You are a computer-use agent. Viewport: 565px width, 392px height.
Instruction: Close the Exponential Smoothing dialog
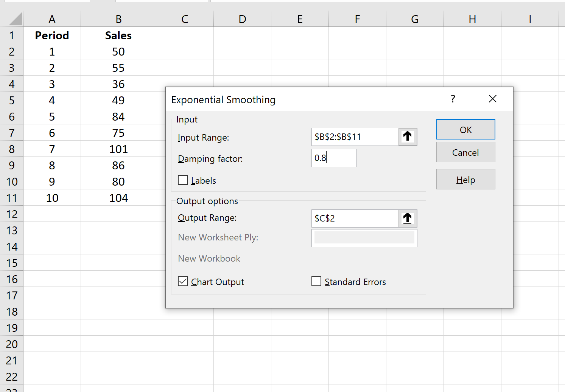[x=492, y=99]
